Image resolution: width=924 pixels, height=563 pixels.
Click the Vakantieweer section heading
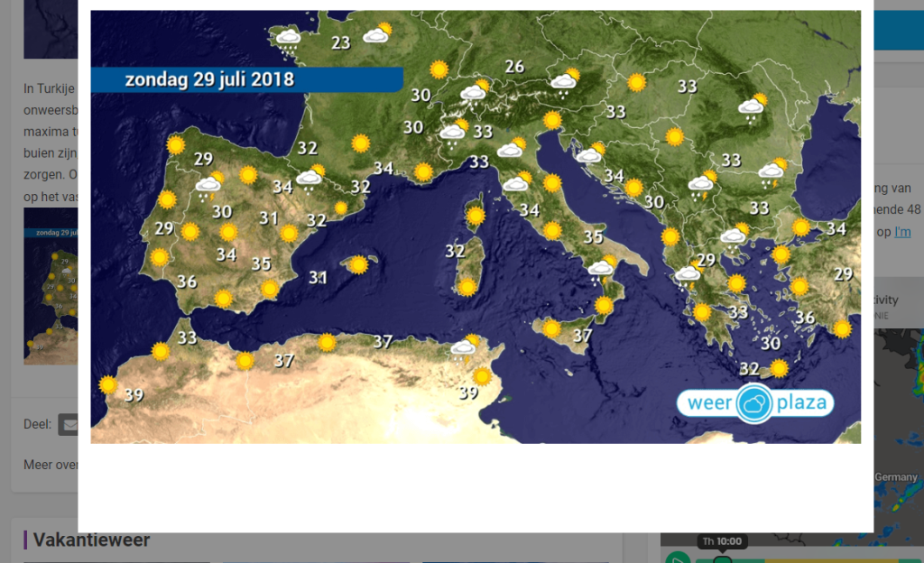tap(91, 540)
